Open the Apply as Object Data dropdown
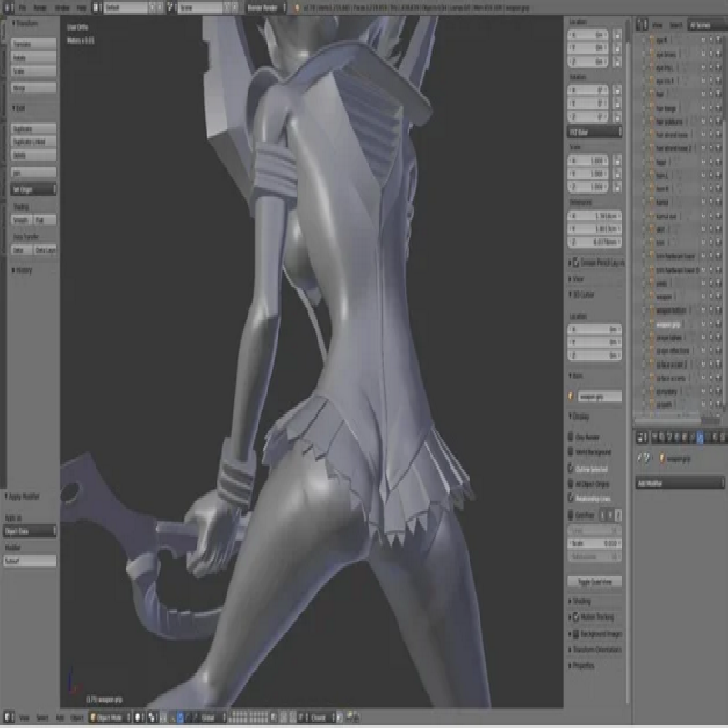Screen dimensions: 728x728 click(30, 531)
